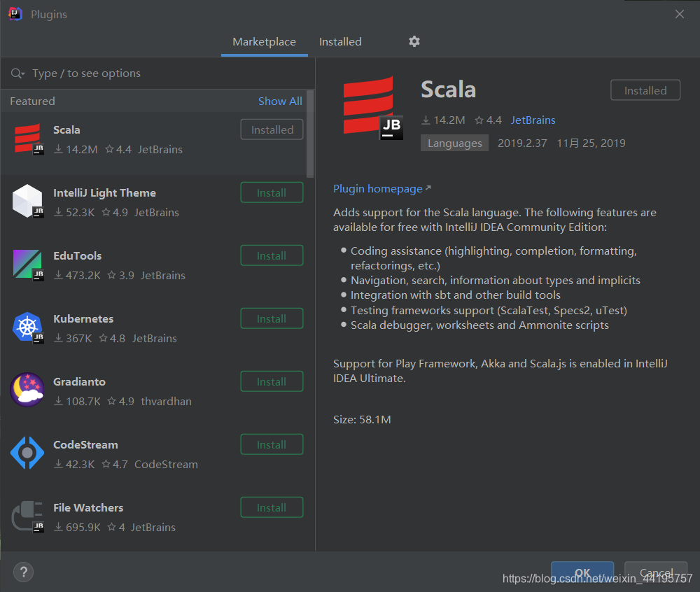
Task: Click version 2019.2.37 text in details
Action: click(522, 143)
